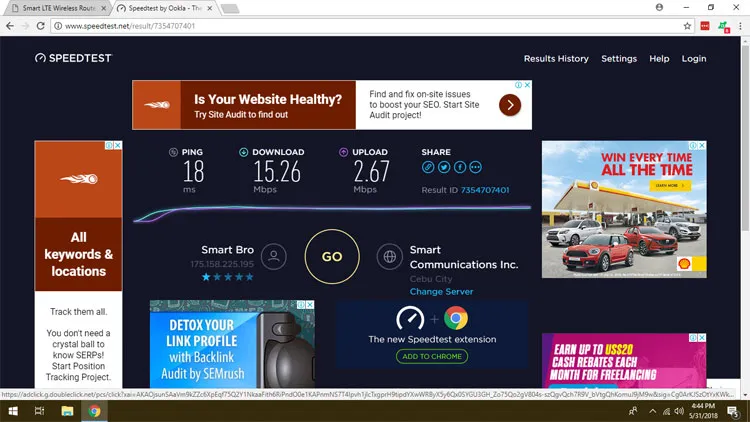
Task: Click the Shell gas station ad image
Action: (624, 209)
